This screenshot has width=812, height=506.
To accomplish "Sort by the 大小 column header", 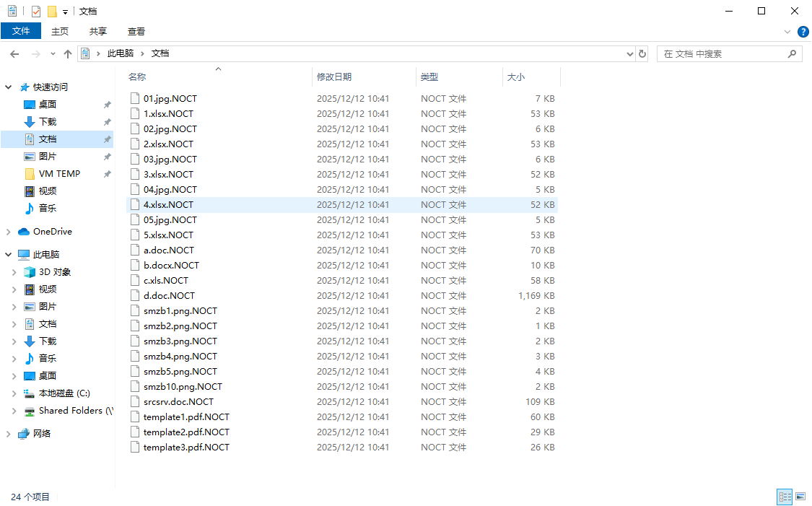I will (516, 77).
